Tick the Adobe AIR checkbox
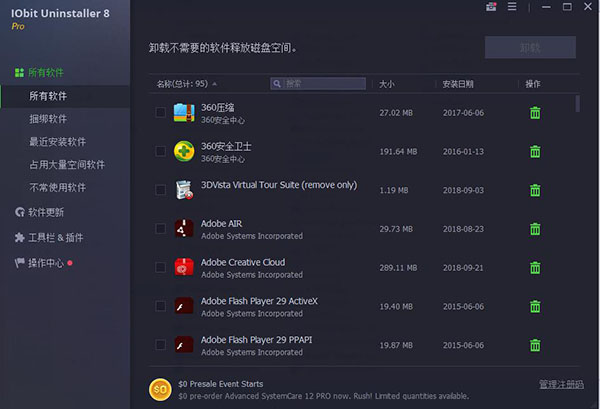The width and height of the screenshot is (600, 409). tap(161, 229)
